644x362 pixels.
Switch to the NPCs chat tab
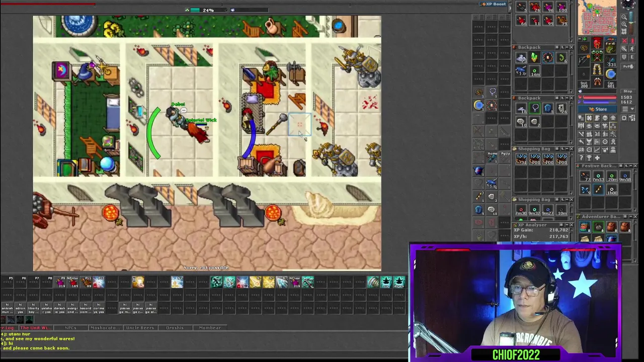point(70,328)
